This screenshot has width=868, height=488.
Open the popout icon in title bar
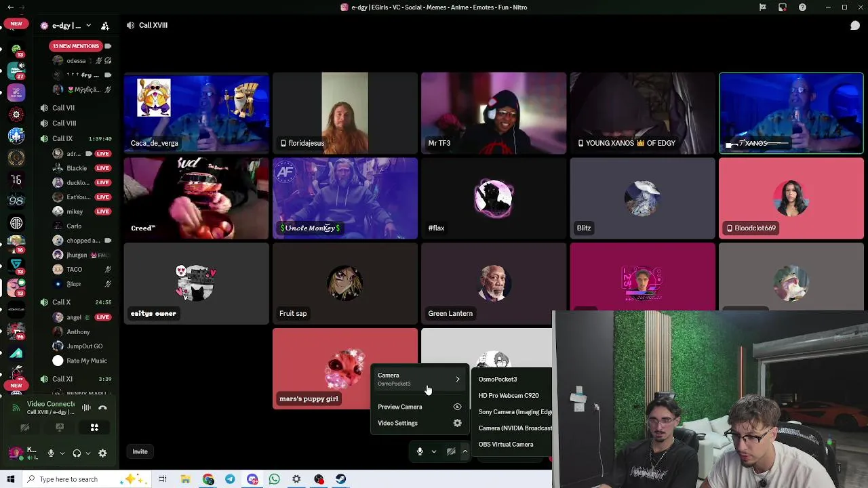point(783,7)
